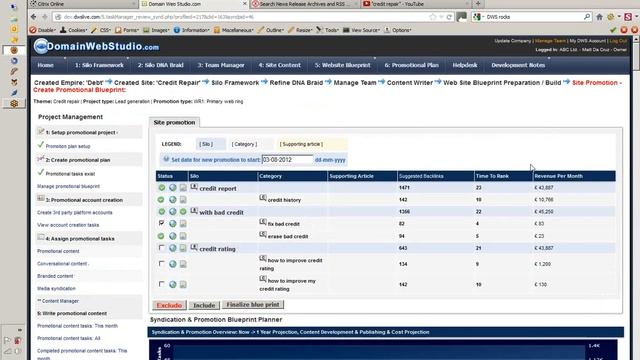Click the bookmark star in address bar

(x=433, y=17)
